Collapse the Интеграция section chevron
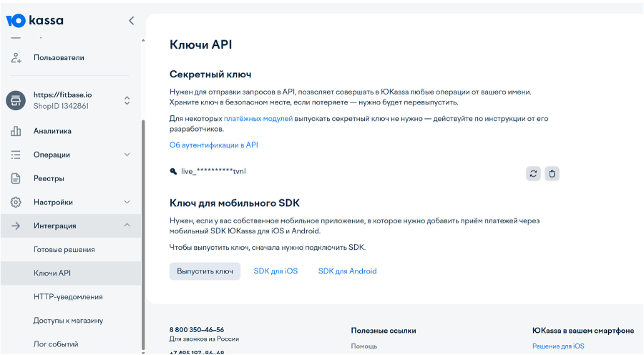 (x=127, y=225)
